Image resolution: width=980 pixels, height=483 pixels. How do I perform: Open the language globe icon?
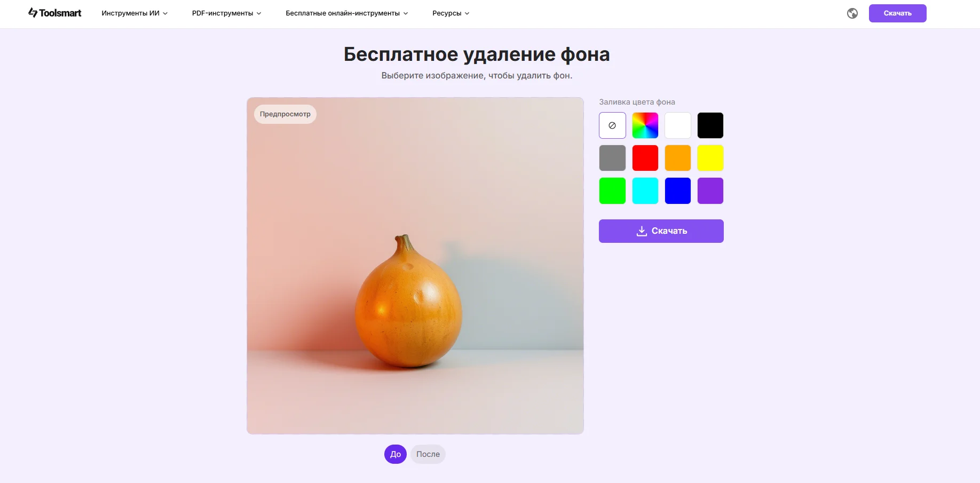(x=852, y=13)
